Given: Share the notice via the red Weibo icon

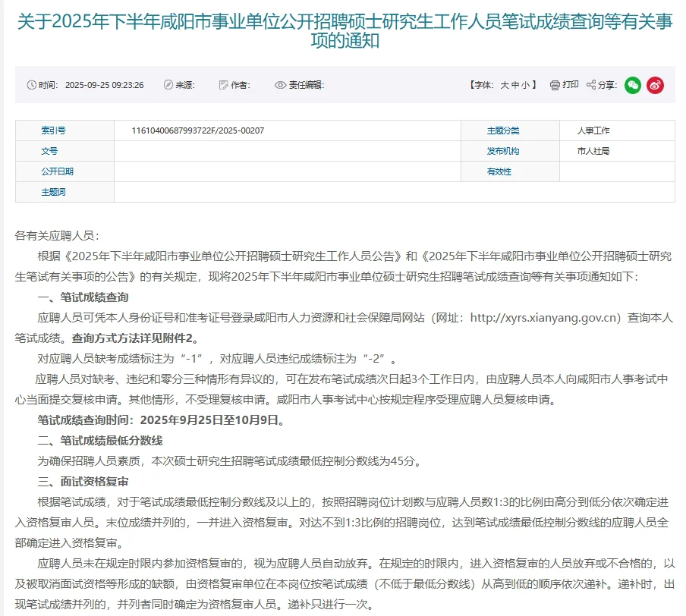Looking at the screenshot, I should [655, 85].
